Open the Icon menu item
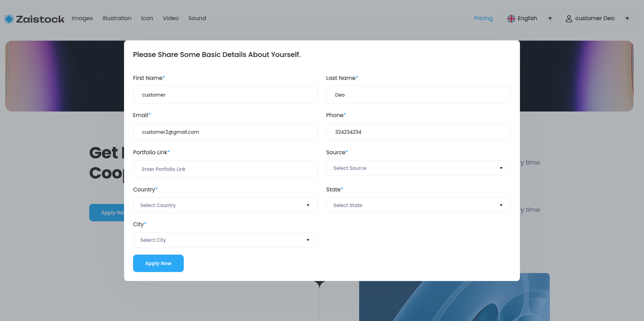This screenshot has width=644, height=321. [147, 18]
